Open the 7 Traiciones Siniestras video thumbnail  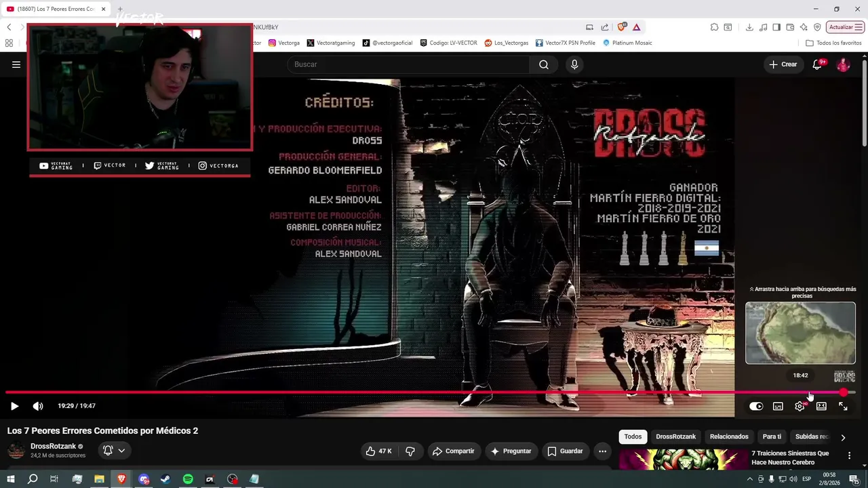pos(682,459)
